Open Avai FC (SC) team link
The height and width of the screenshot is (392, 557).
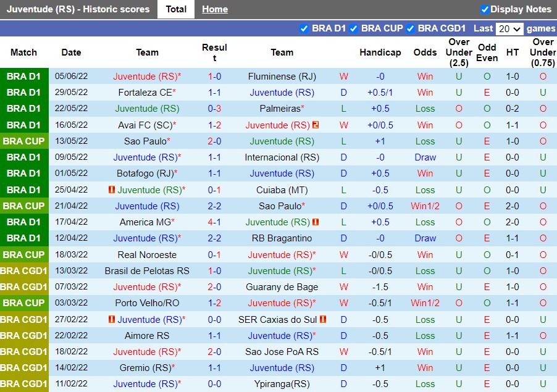[145, 125]
